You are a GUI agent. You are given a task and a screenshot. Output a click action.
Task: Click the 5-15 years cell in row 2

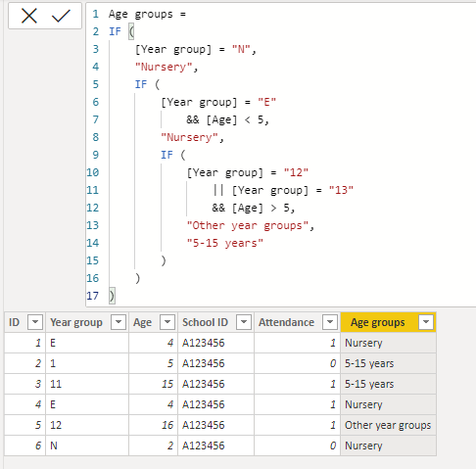pos(388,363)
